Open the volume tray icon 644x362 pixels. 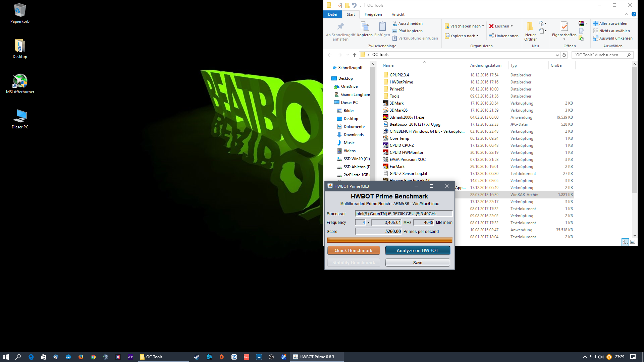[601, 357]
